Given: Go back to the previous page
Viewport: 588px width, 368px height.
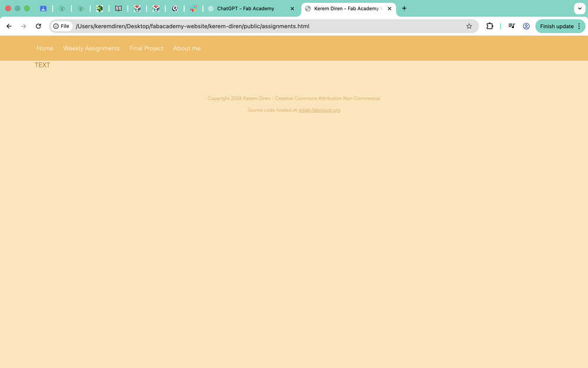Looking at the screenshot, I should 9,26.
